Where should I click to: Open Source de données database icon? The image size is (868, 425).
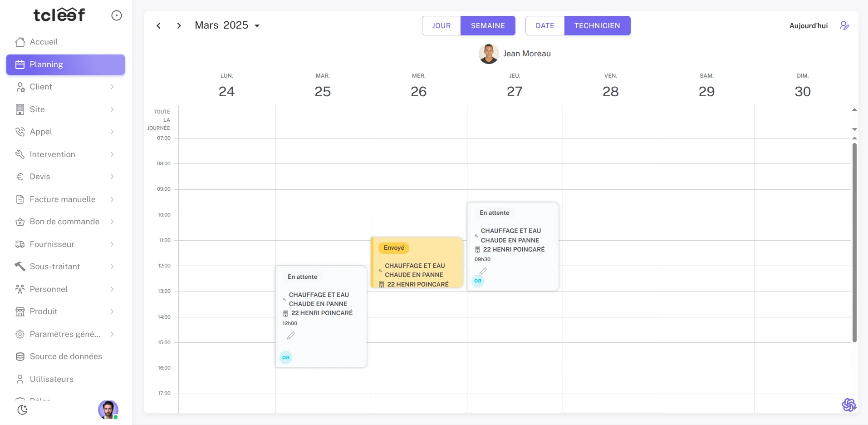[x=20, y=357]
